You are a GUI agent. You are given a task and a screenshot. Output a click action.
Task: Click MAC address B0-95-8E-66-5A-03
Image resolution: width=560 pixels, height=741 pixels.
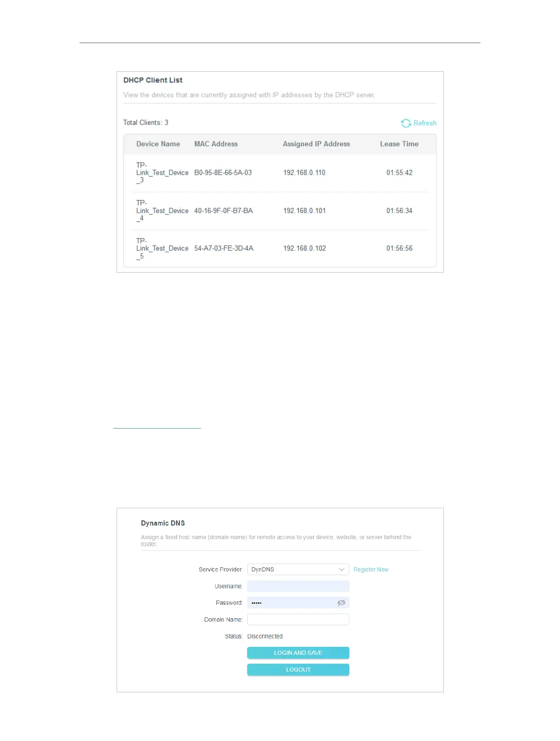(x=223, y=173)
